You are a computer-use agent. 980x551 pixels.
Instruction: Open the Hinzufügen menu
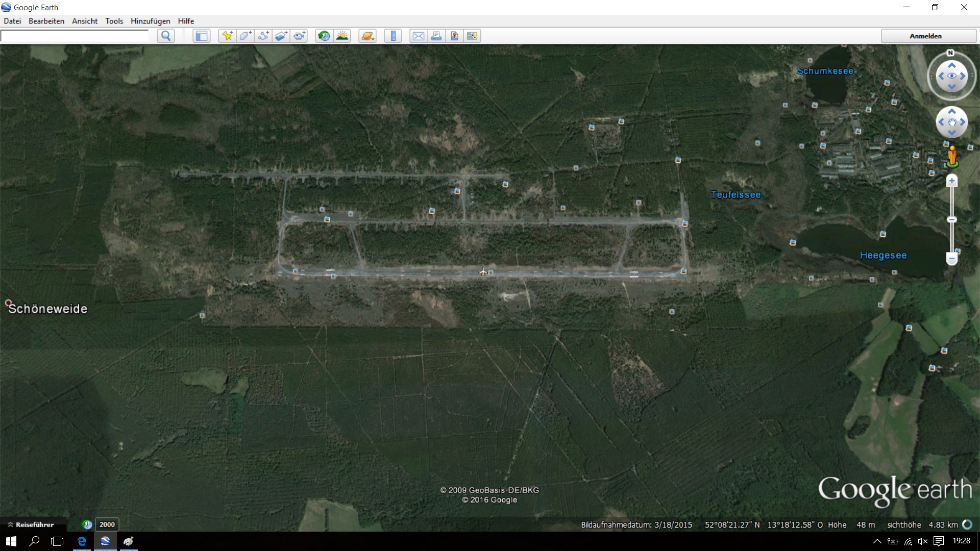150,21
